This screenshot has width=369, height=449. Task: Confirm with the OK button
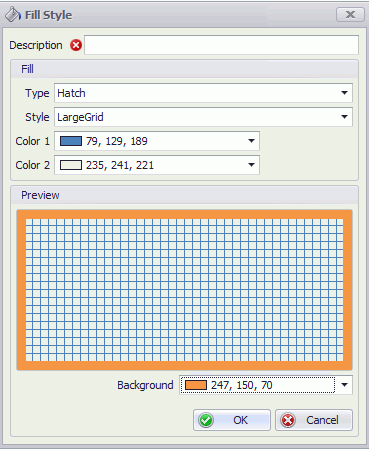click(232, 420)
